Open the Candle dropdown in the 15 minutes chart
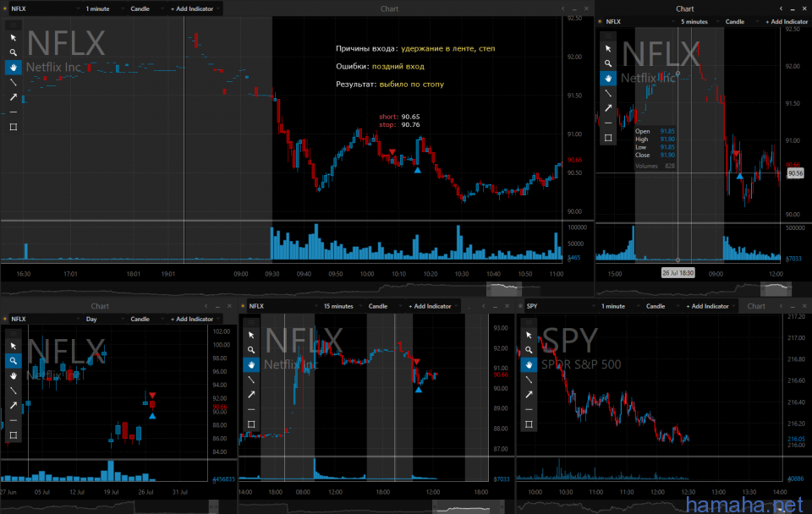812x514 pixels. click(x=385, y=306)
